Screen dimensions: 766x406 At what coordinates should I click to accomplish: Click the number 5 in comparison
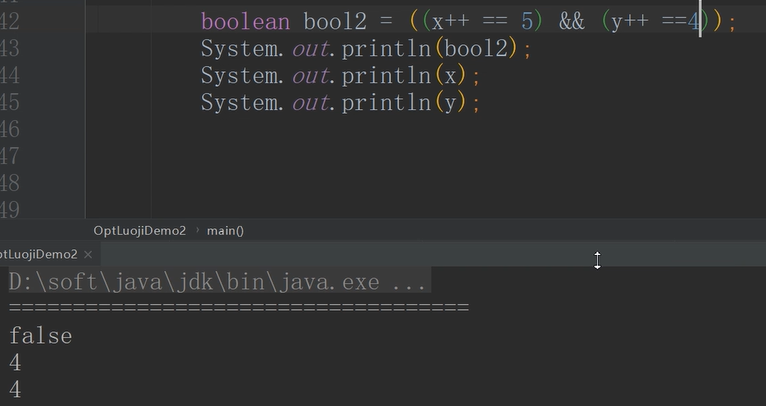click(x=527, y=22)
